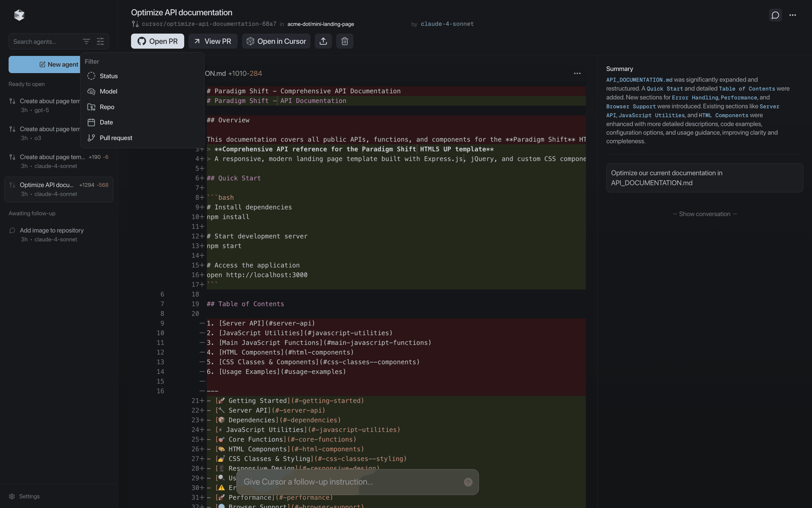This screenshot has height=508, width=812.
Task: Click the Status filter dashed-circle icon
Action: click(x=91, y=76)
